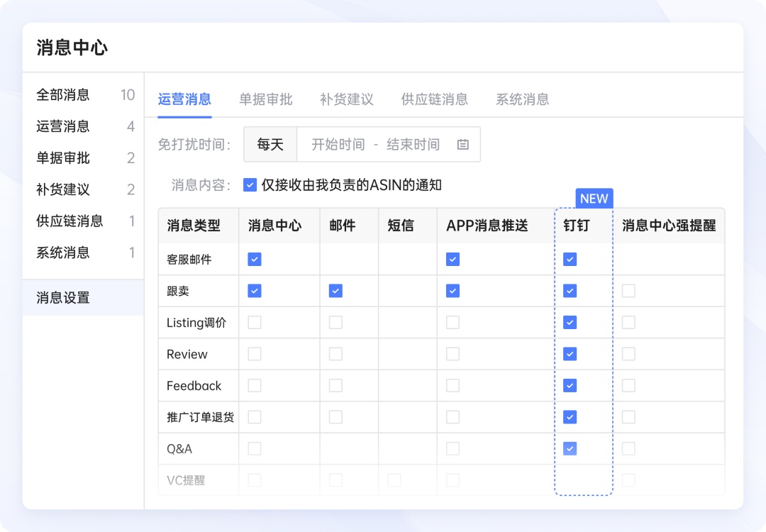The width and height of the screenshot is (766, 532).
Task: Switch to 供应链消息 tab
Action: [x=435, y=99]
